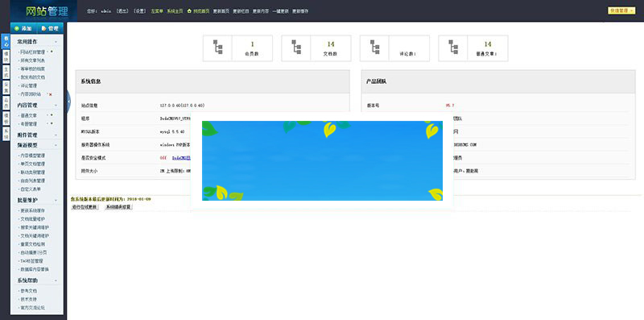Click 主菜单 in the top bar
The width and height of the screenshot is (644, 320).
tap(156, 11)
